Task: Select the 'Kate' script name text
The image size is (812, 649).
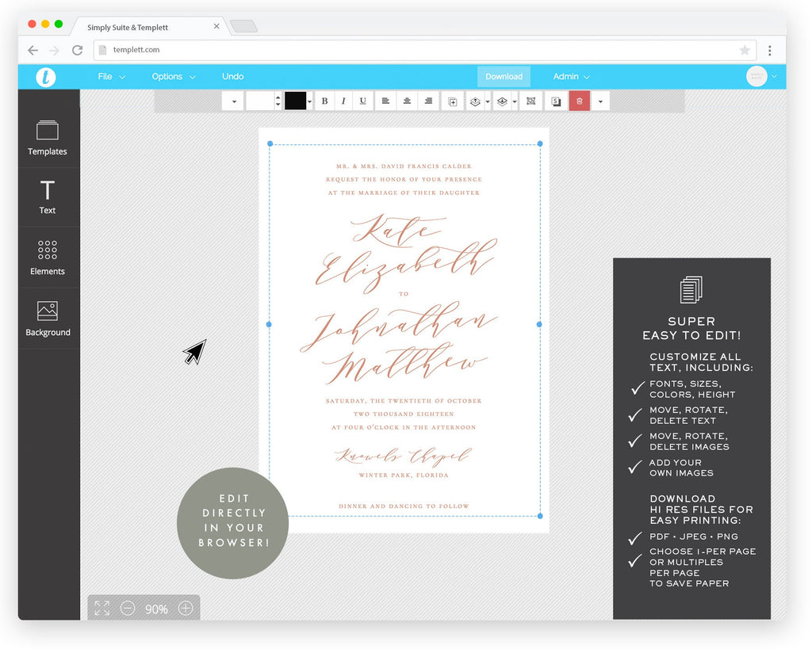Action: [398, 229]
